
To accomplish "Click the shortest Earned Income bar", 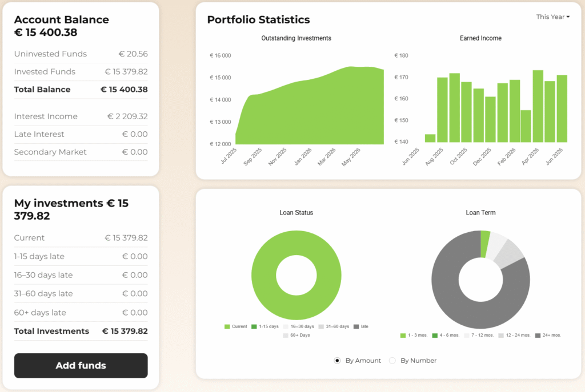I will [x=430, y=138].
